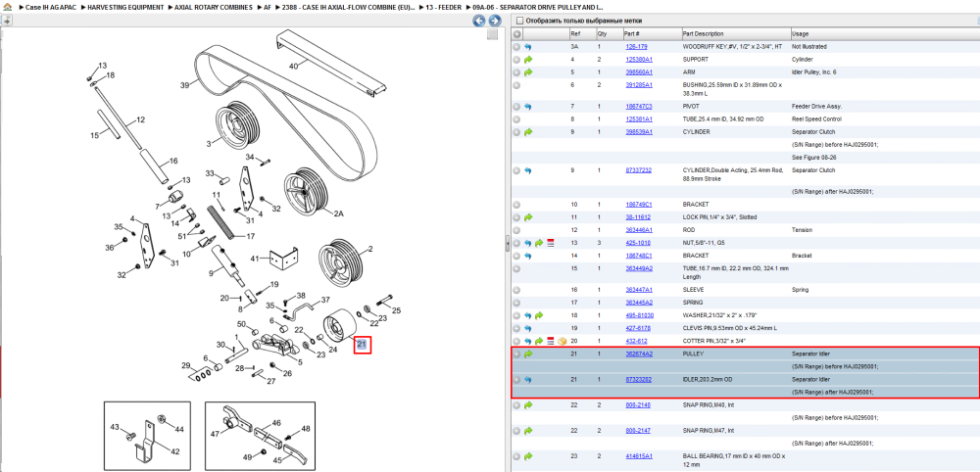The image size is (980, 472).
Task: Click blue arrow icon in 87337232 cylinder row
Action: coord(527,169)
